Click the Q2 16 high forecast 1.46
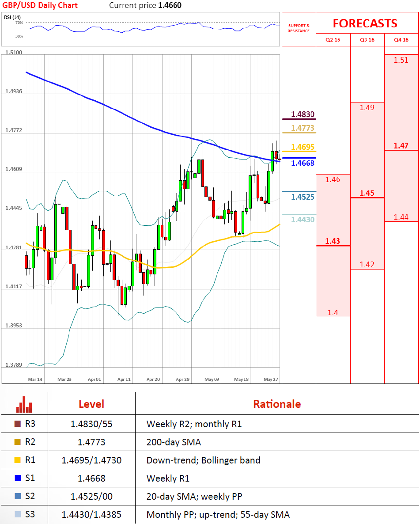Viewport: 420px width, 524px height. (333, 179)
